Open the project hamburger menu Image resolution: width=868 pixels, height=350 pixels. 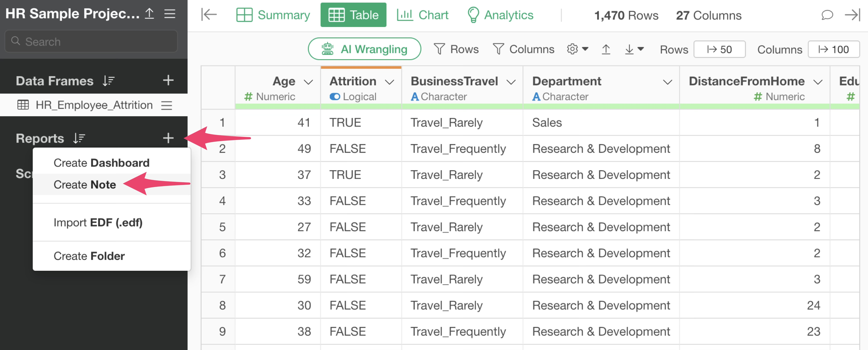click(x=170, y=14)
